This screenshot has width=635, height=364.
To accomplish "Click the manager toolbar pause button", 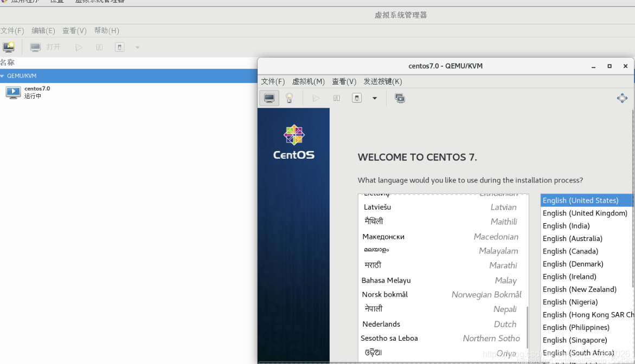I will pos(99,47).
